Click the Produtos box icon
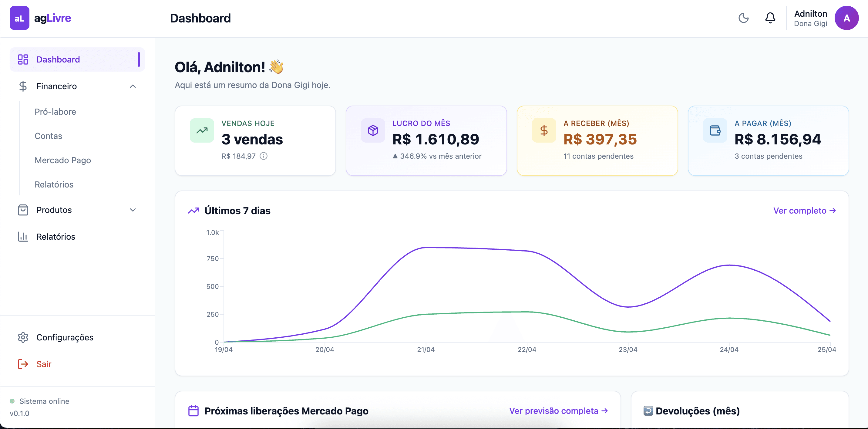The height and width of the screenshot is (429, 868). 22,210
